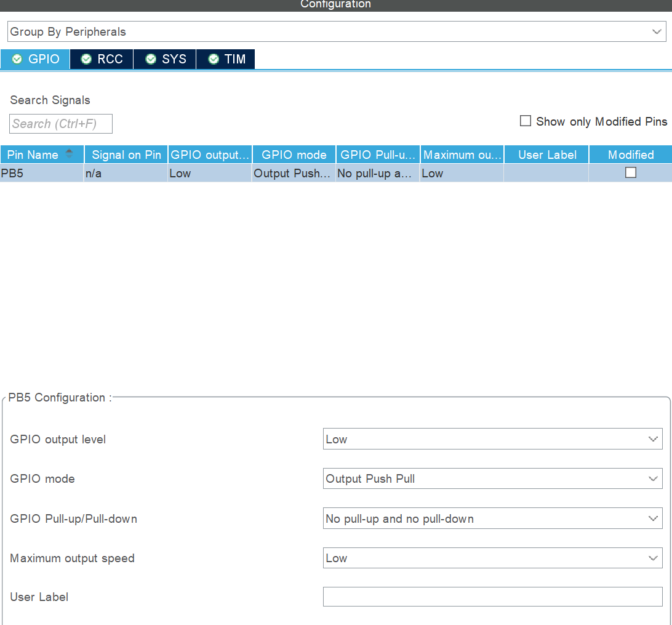
Task: Open the GPIO output level dropdown
Action: click(x=492, y=439)
